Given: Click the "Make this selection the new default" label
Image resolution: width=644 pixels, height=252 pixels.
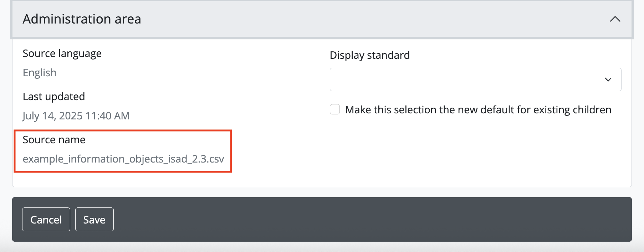Looking at the screenshot, I should point(478,110).
